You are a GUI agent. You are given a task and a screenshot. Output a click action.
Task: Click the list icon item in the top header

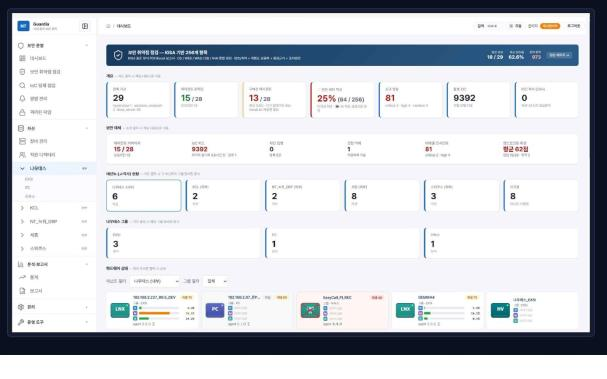pos(515,26)
